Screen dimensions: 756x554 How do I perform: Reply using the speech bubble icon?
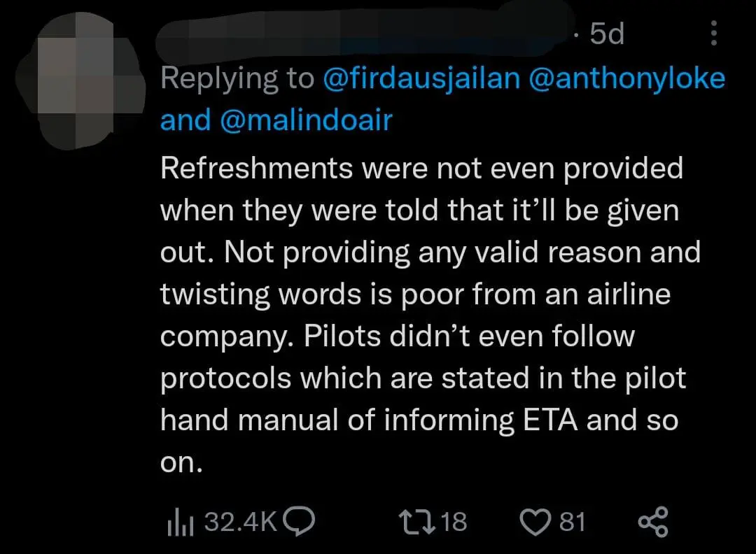pos(301,521)
